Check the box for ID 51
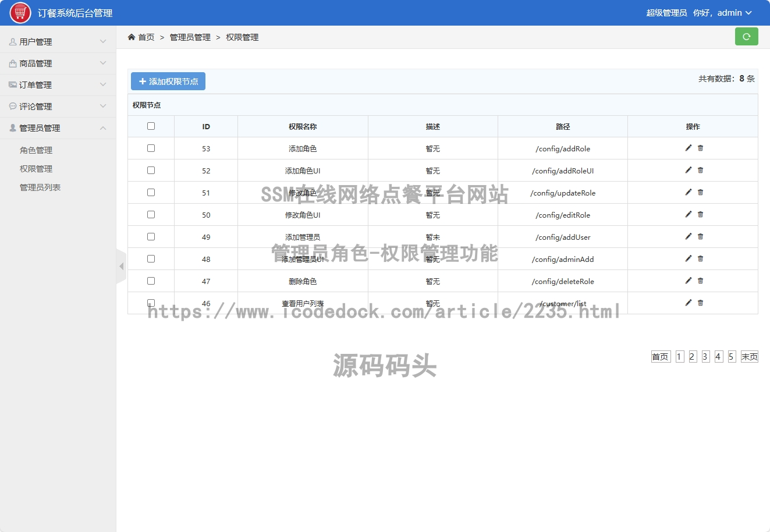The width and height of the screenshot is (770, 532). coord(151,192)
